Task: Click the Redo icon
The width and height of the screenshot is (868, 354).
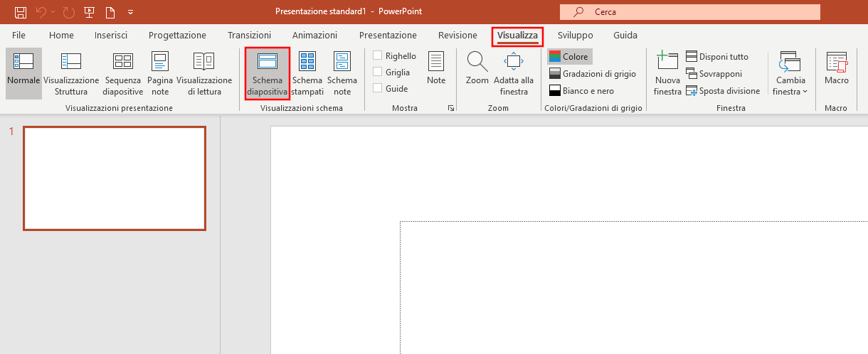Action: click(69, 12)
